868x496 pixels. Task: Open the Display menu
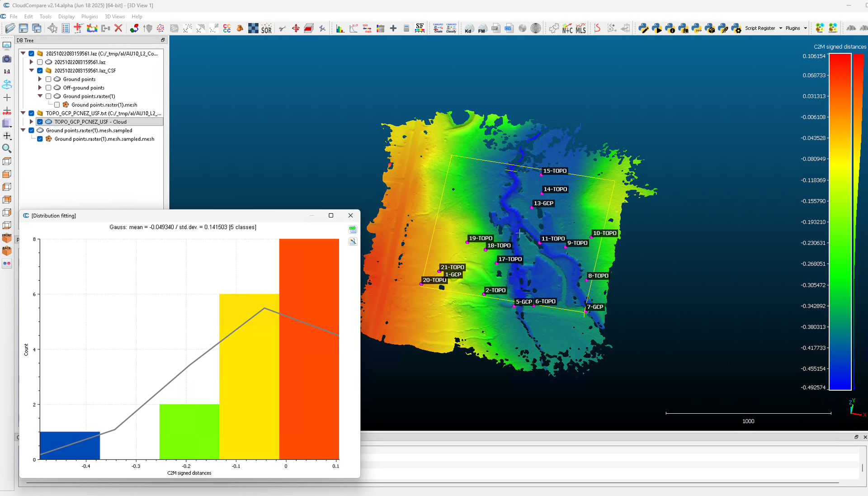point(66,16)
